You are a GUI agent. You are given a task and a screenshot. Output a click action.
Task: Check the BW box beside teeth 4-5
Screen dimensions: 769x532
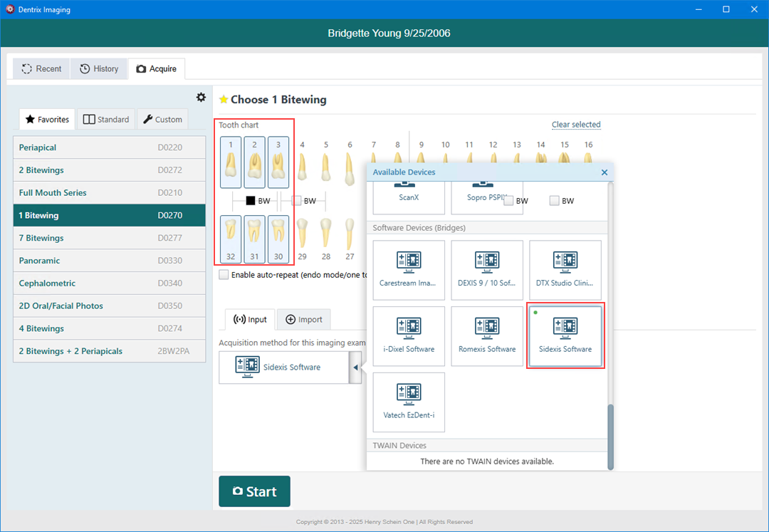point(297,201)
